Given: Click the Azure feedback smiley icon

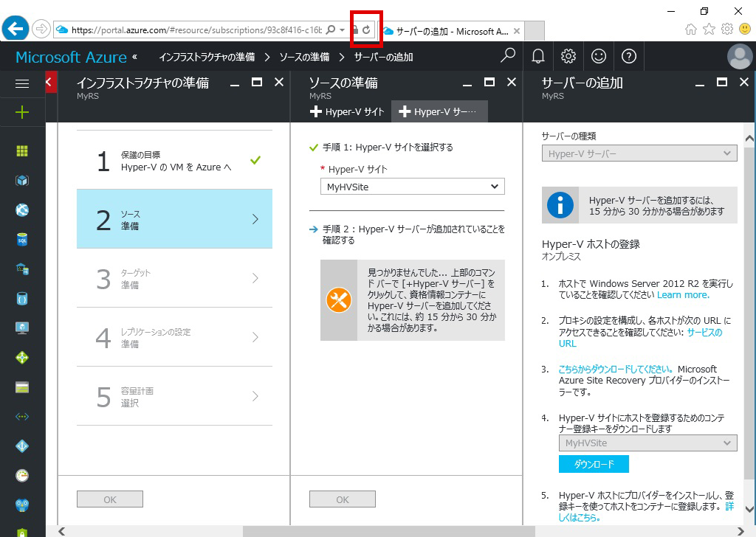Looking at the screenshot, I should 598,56.
